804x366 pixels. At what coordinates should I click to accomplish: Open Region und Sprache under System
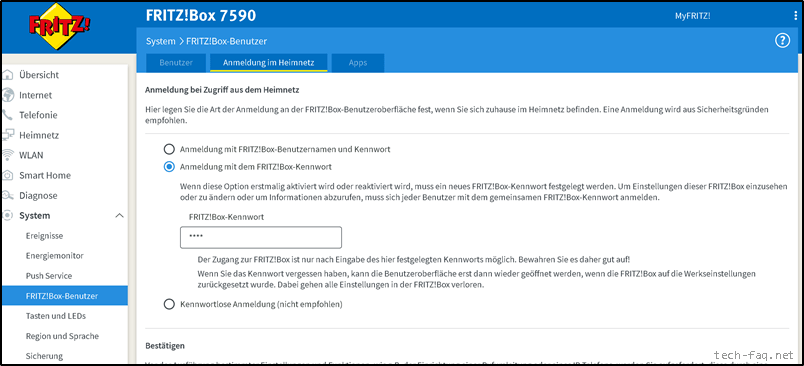(x=62, y=336)
